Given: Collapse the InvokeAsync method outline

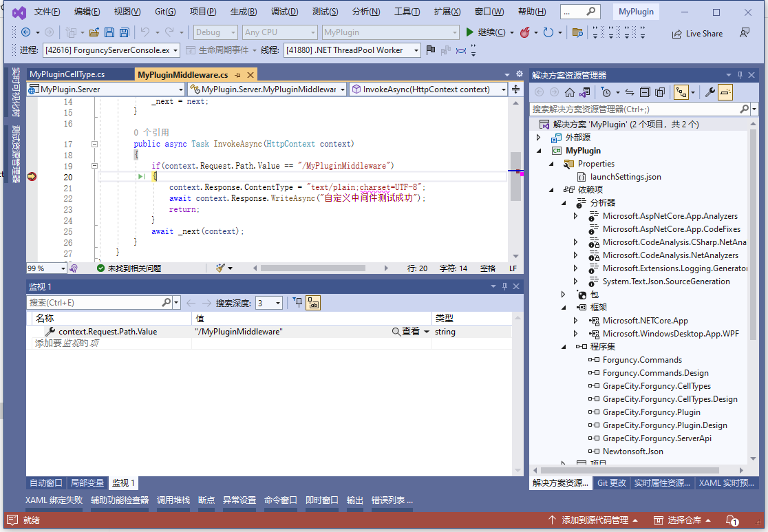Looking at the screenshot, I should [x=94, y=144].
